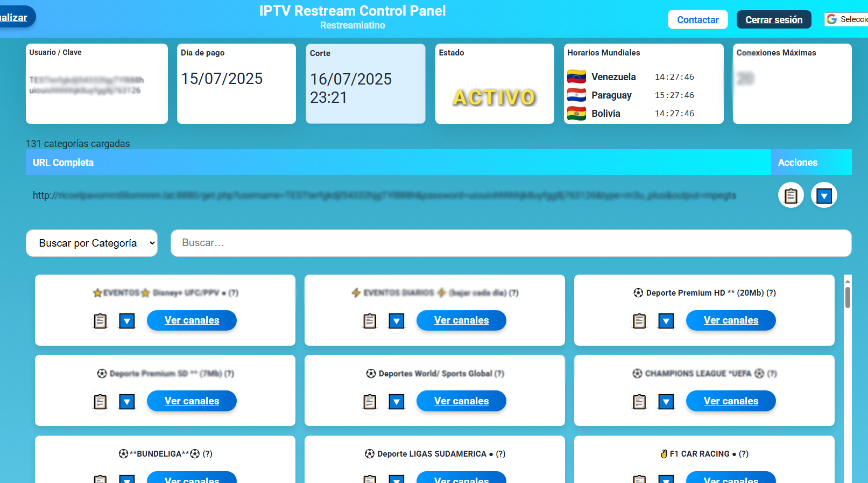The width and height of the screenshot is (868, 483).
Task: Click the Venezuela flag icon
Action: point(576,76)
